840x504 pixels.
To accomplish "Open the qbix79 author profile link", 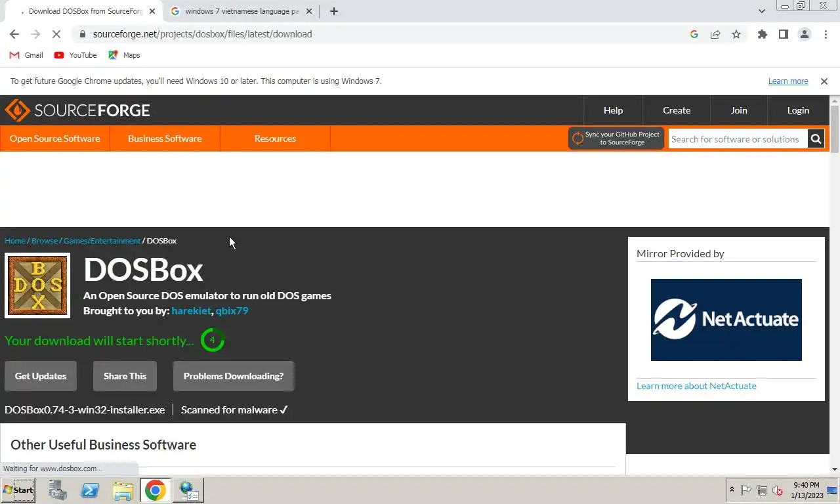I will click(232, 310).
